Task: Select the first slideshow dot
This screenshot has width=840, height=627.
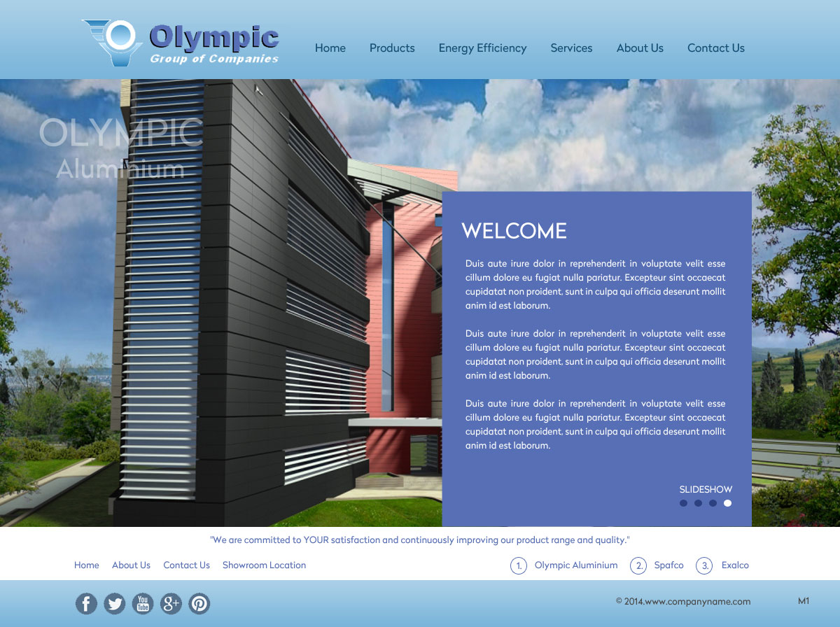Action: click(x=684, y=503)
